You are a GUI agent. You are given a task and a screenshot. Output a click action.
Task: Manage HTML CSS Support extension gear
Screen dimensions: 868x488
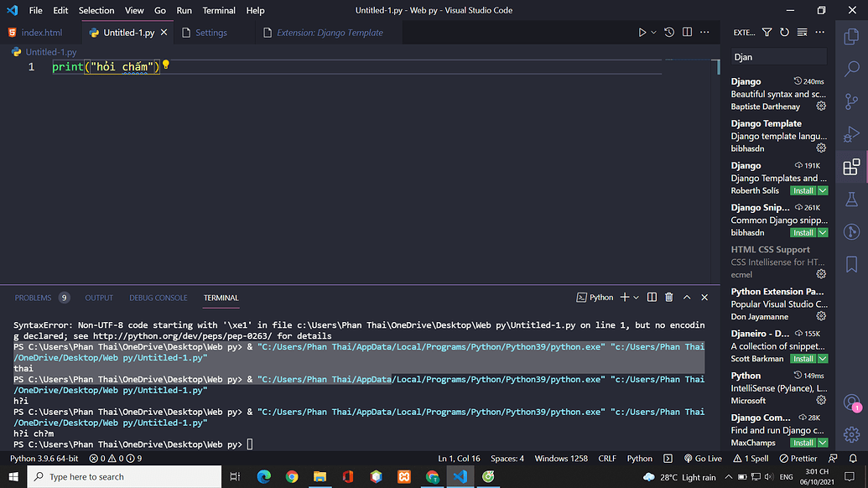pyautogui.click(x=821, y=274)
